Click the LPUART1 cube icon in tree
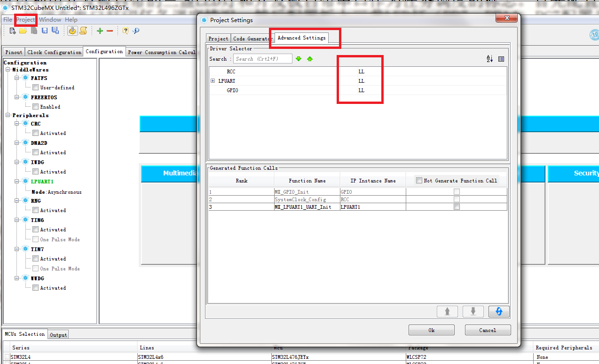Image resolution: width=599 pixels, height=364 pixels. tap(25, 181)
